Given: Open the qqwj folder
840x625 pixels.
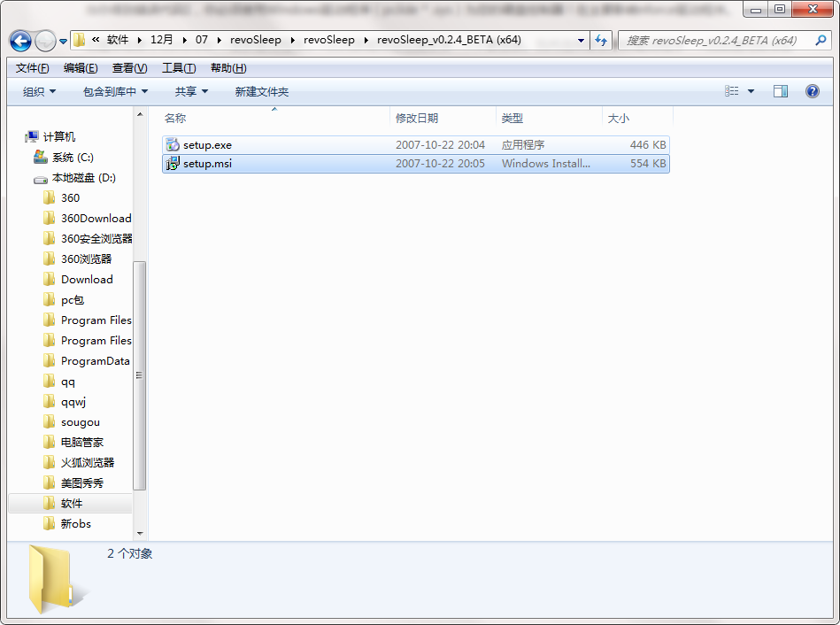Looking at the screenshot, I should pos(73,402).
